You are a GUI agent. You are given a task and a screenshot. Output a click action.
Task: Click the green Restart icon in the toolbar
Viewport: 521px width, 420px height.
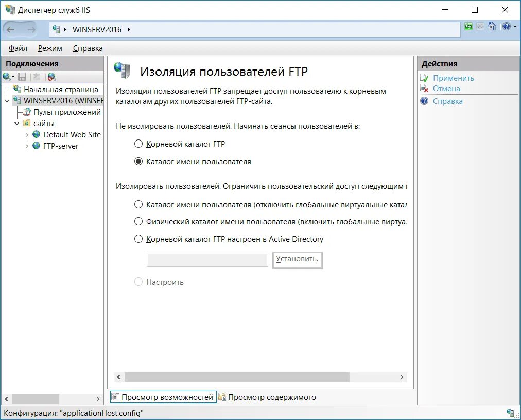click(x=468, y=26)
